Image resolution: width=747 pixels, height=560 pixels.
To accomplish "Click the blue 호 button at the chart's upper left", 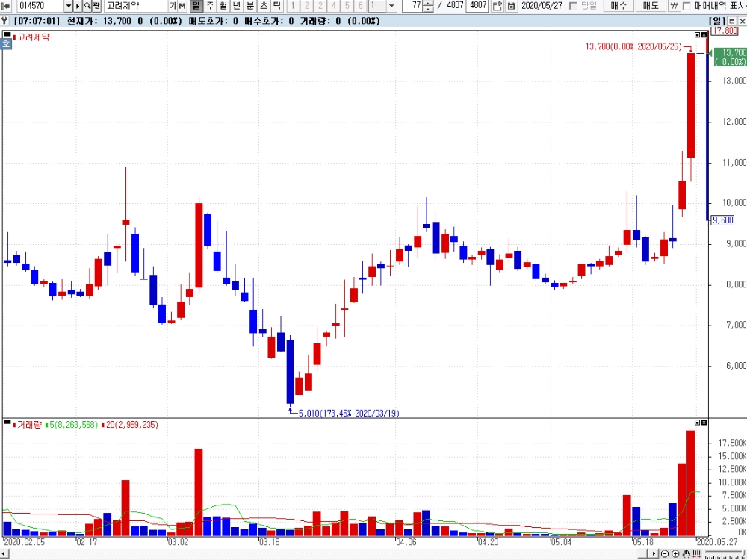I will [x=6, y=43].
